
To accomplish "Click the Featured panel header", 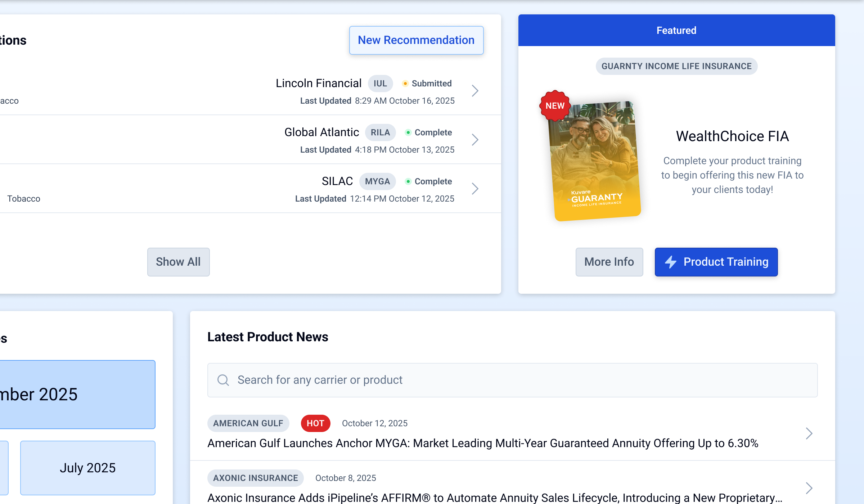I will (677, 30).
